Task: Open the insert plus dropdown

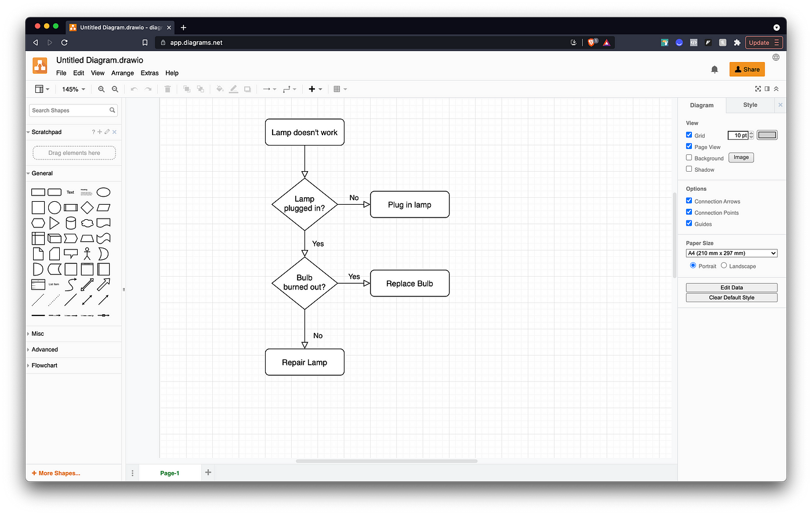Action: (316, 89)
